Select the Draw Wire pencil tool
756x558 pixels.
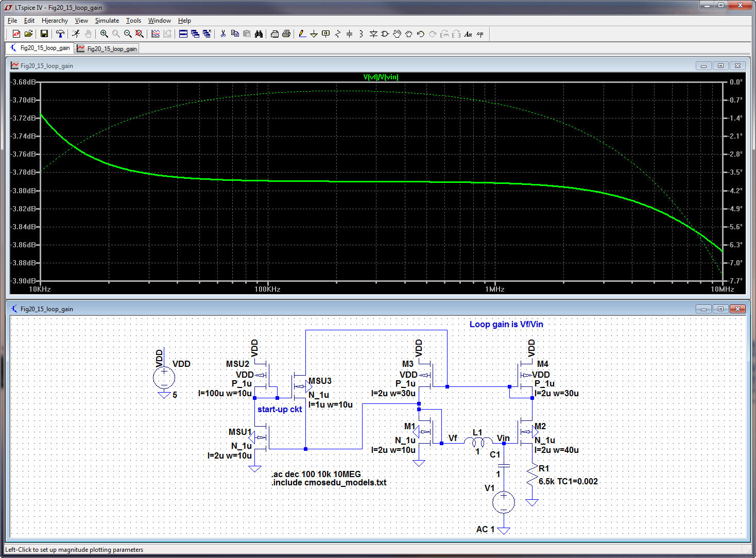coord(302,34)
